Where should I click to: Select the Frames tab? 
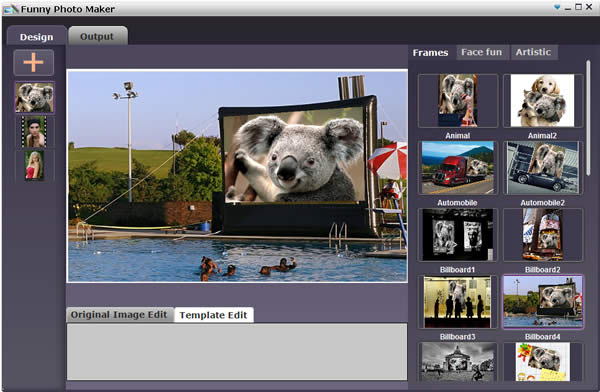click(430, 52)
